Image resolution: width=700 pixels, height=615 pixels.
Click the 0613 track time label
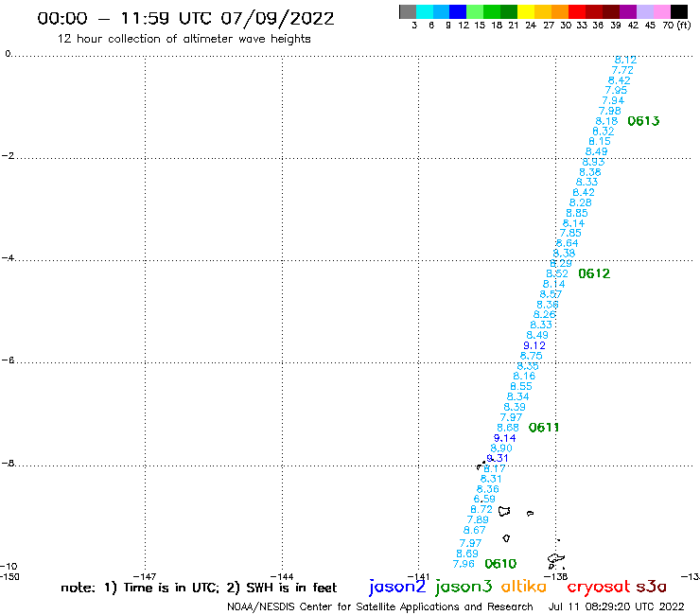click(643, 121)
